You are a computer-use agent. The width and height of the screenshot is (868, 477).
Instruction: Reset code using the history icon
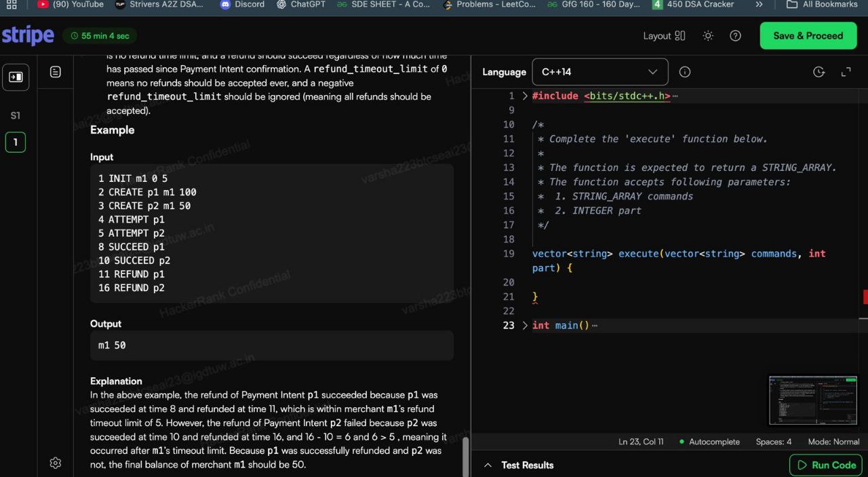[818, 72]
